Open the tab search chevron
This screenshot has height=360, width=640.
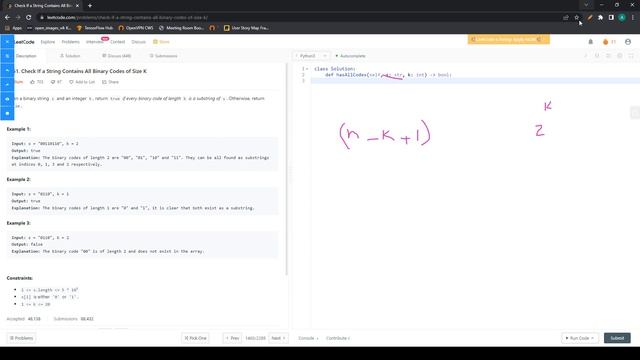tap(586, 5)
